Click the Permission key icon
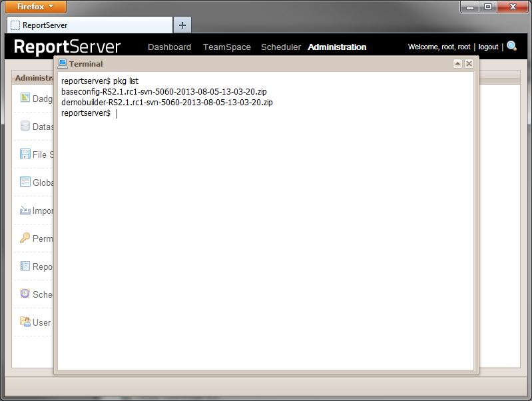 pos(25,238)
